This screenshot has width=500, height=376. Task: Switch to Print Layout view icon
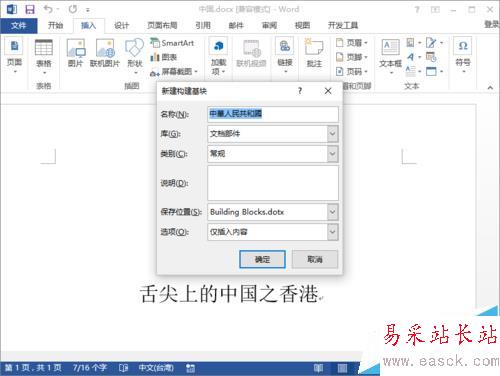(x=342, y=368)
